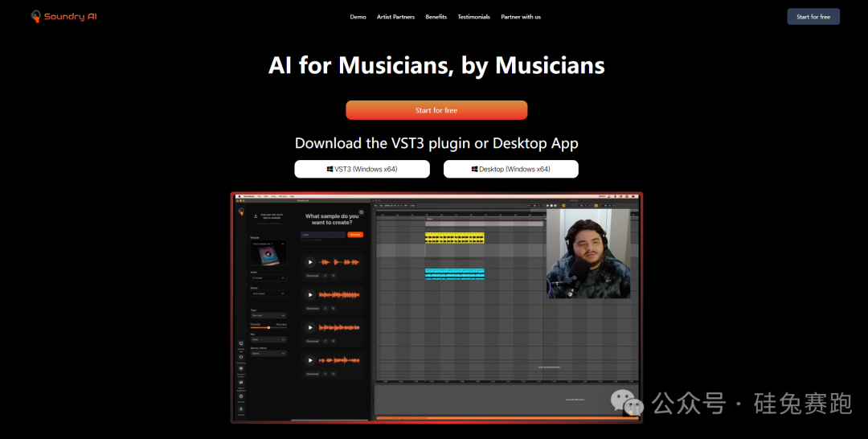The height and width of the screenshot is (439, 868).
Task: Click the Windows icon on Desktop download button
Action: point(474,170)
